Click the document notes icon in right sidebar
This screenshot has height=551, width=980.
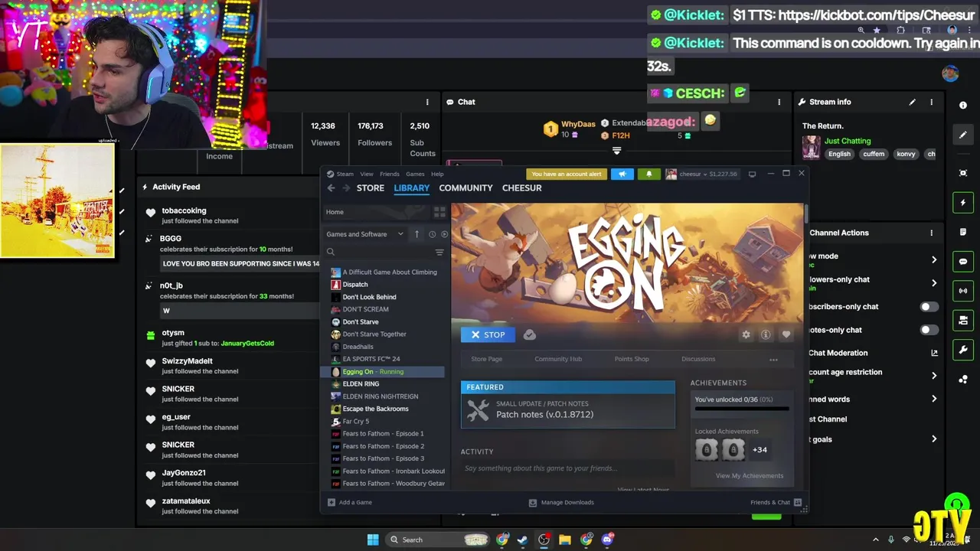click(x=963, y=232)
